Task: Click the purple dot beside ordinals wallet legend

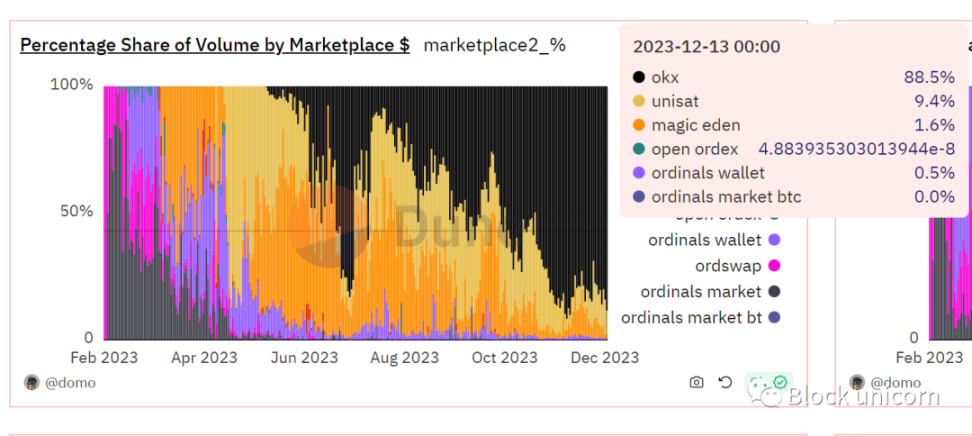Action: [x=774, y=239]
